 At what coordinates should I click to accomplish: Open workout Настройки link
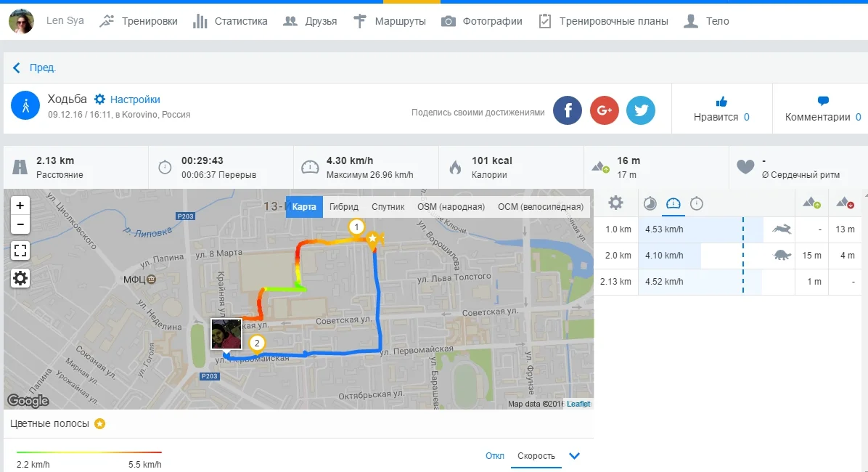(x=135, y=99)
